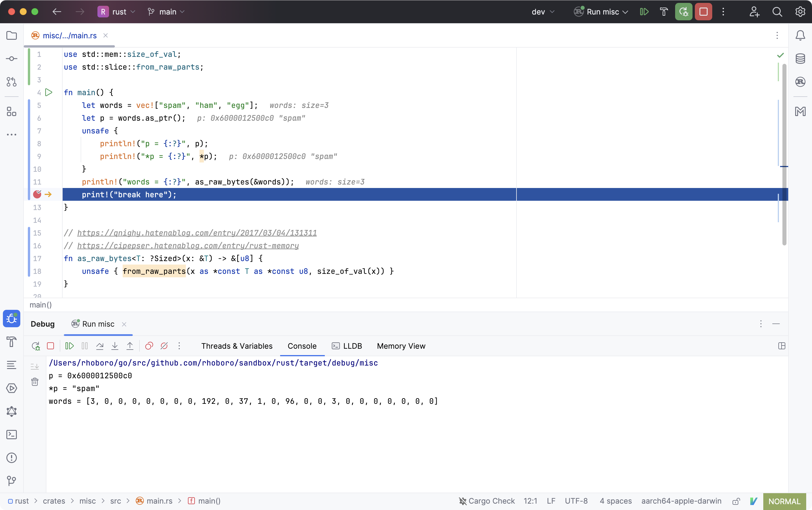Toggle the breakpoint on line 12
This screenshot has width=812, height=510.
(x=37, y=194)
